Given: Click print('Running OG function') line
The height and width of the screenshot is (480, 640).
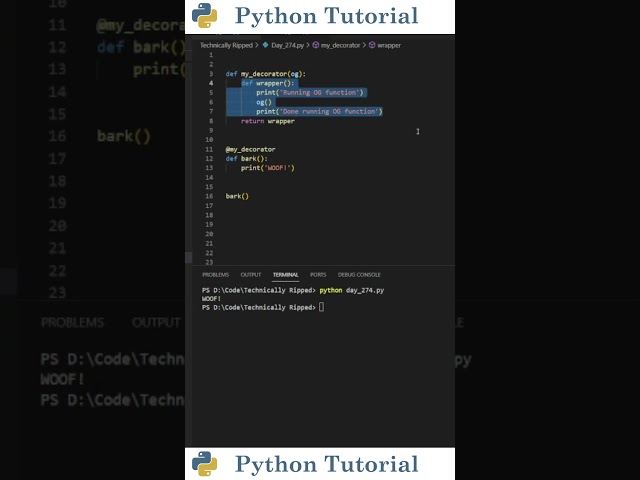Looking at the screenshot, I should coord(310,93).
